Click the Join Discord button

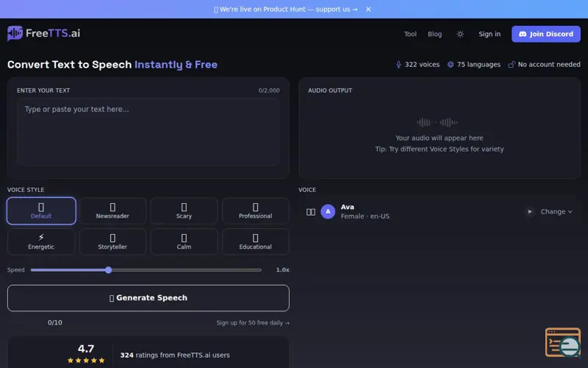[x=546, y=34]
